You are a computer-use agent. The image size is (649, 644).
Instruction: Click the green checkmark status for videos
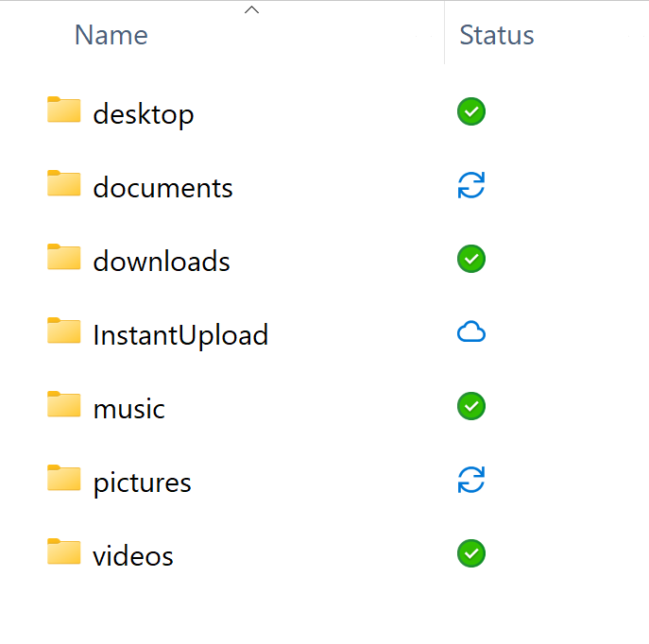tap(470, 553)
